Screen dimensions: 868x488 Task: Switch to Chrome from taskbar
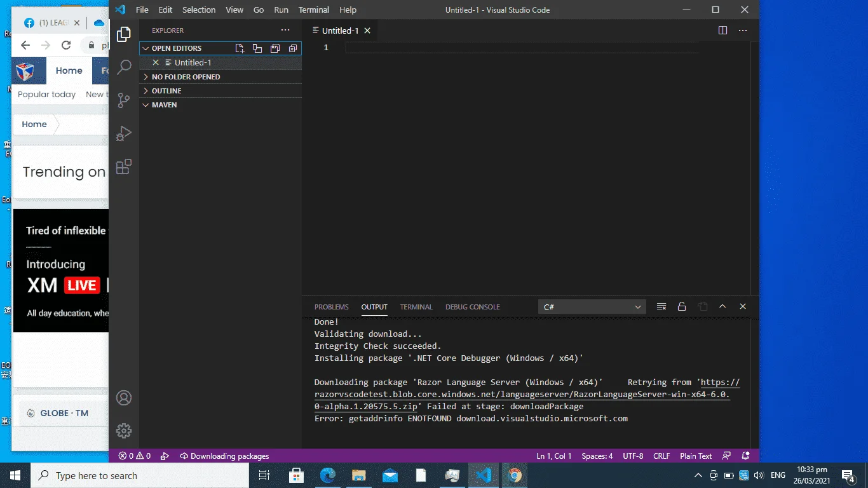(x=515, y=475)
